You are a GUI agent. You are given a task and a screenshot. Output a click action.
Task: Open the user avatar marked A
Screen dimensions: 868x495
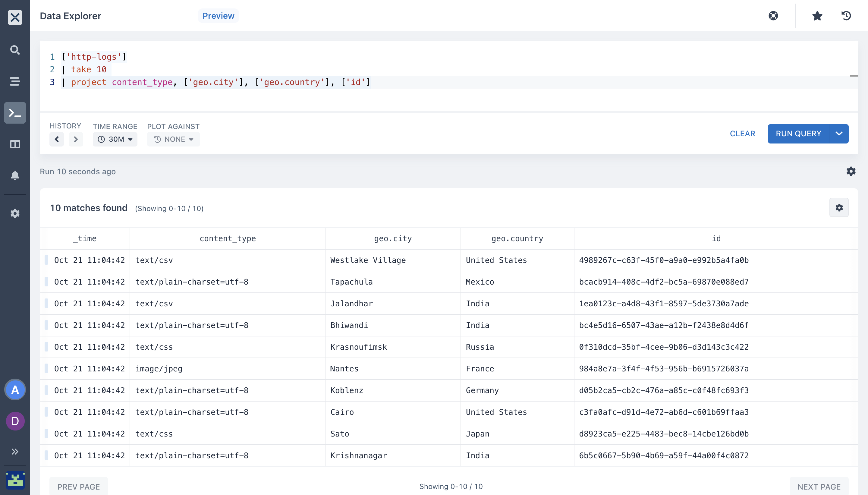point(15,389)
